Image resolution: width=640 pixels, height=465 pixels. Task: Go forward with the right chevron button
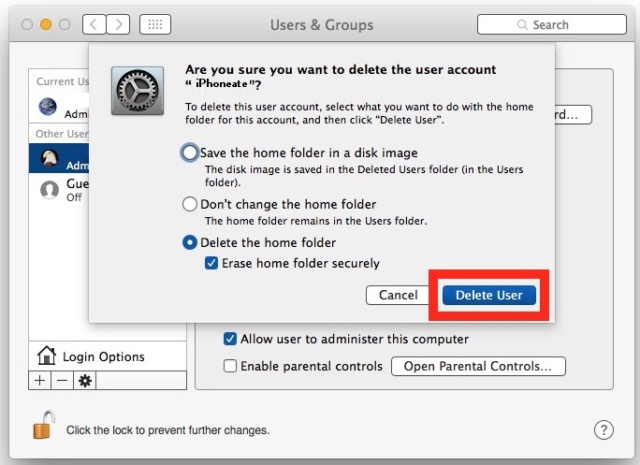[x=118, y=25]
